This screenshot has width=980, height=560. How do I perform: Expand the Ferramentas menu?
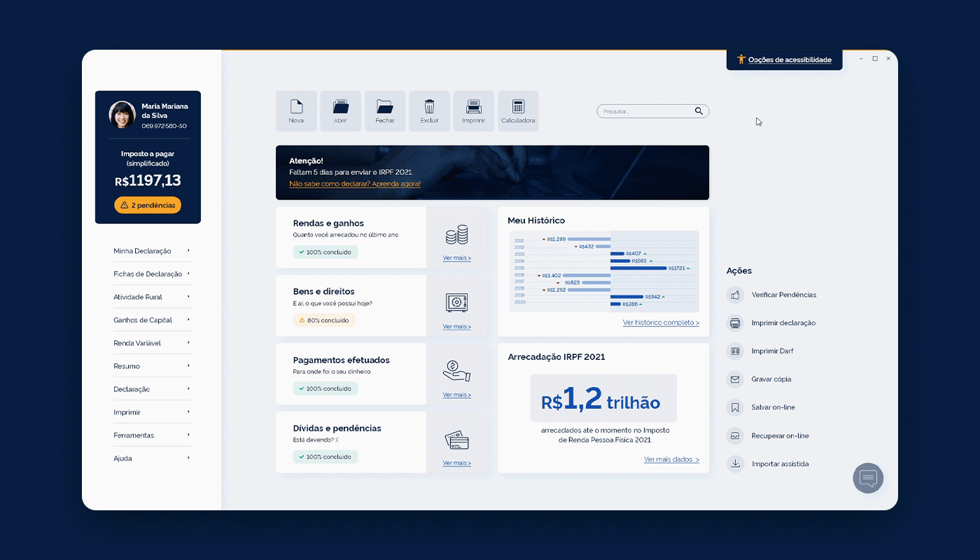[x=152, y=435]
